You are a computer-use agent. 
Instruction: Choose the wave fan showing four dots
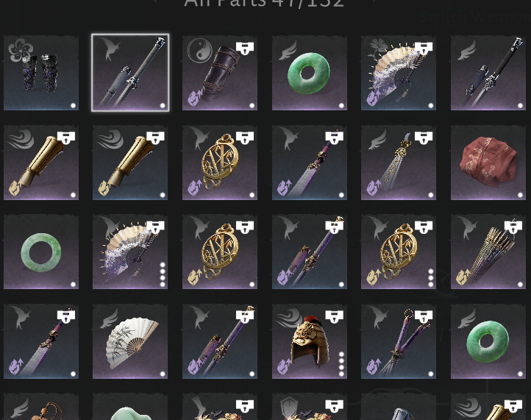coord(130,252)
